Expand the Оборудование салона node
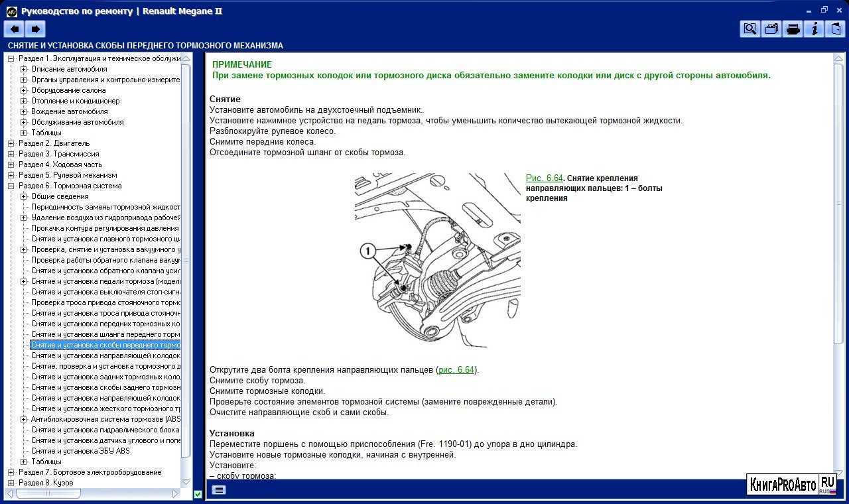 [24, 90]
